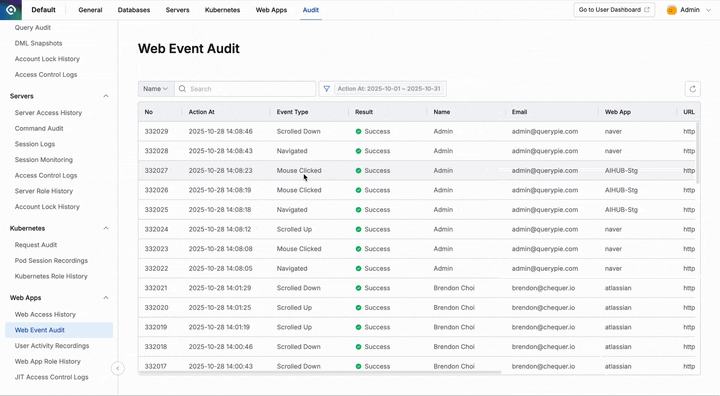Click the table horizontal scrollbar

(x=320, y=373)
